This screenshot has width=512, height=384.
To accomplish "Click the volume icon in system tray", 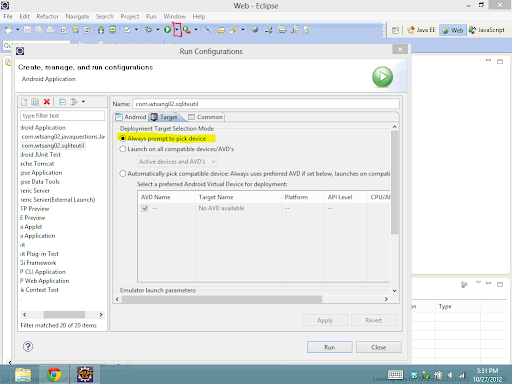I will 450,375.
